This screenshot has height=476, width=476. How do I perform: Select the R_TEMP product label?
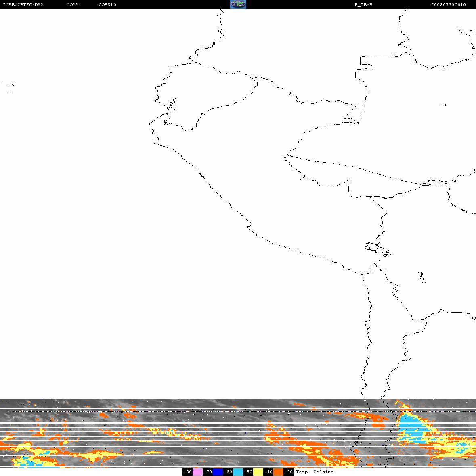(x=363, y=4)
